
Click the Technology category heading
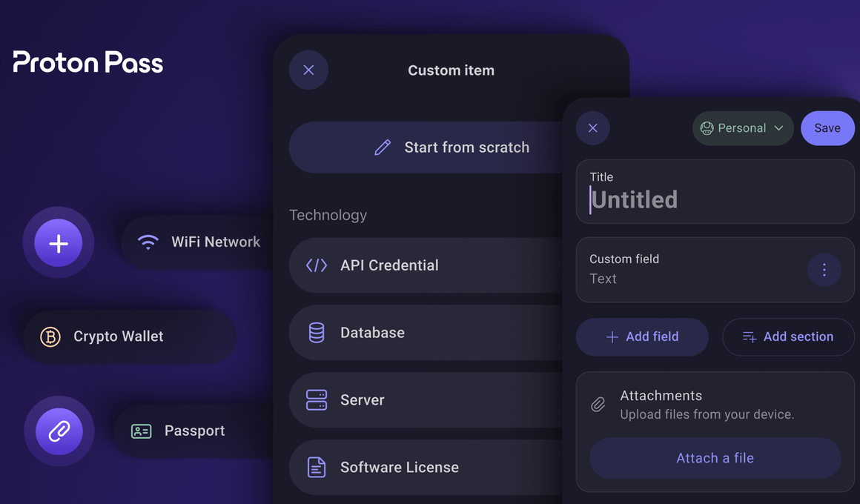tap(328, 215)
